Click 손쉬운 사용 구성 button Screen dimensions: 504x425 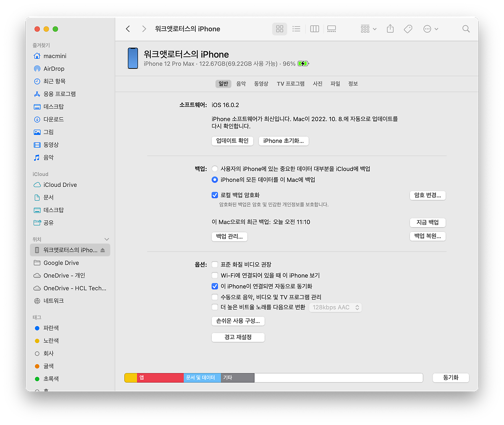pyautogui.click(x=238, y=321)
